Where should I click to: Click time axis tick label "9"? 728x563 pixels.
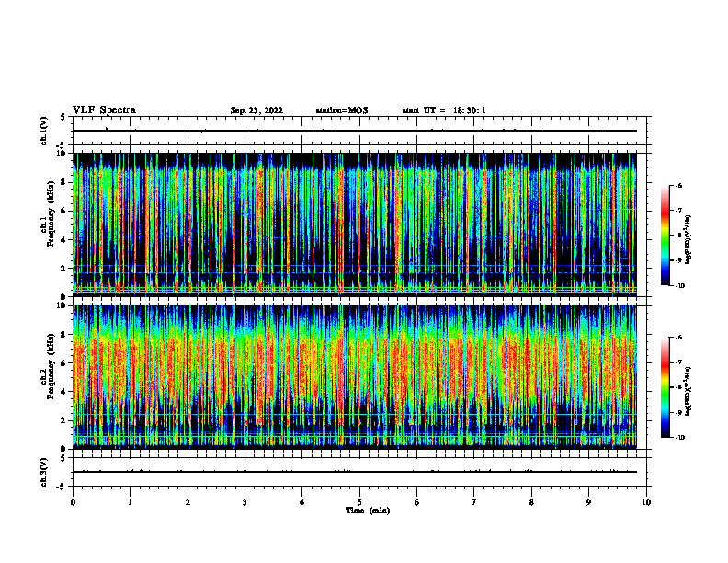coord(588,502)
